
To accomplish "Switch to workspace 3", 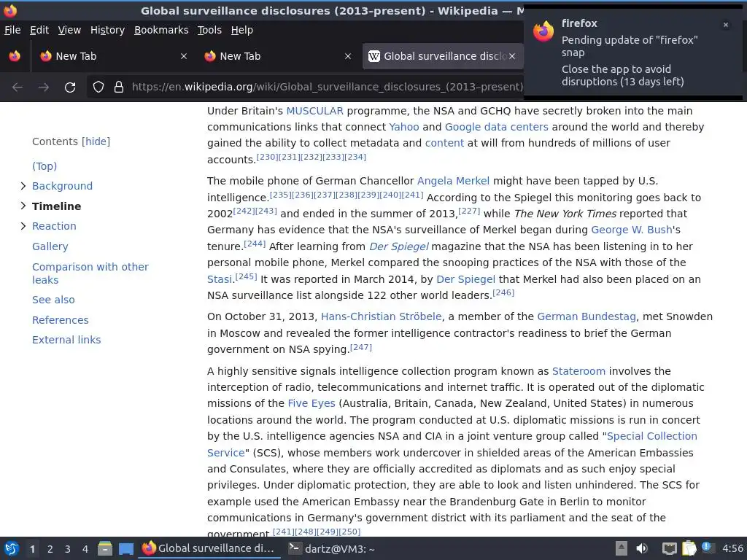I will (x=68, y=549).
